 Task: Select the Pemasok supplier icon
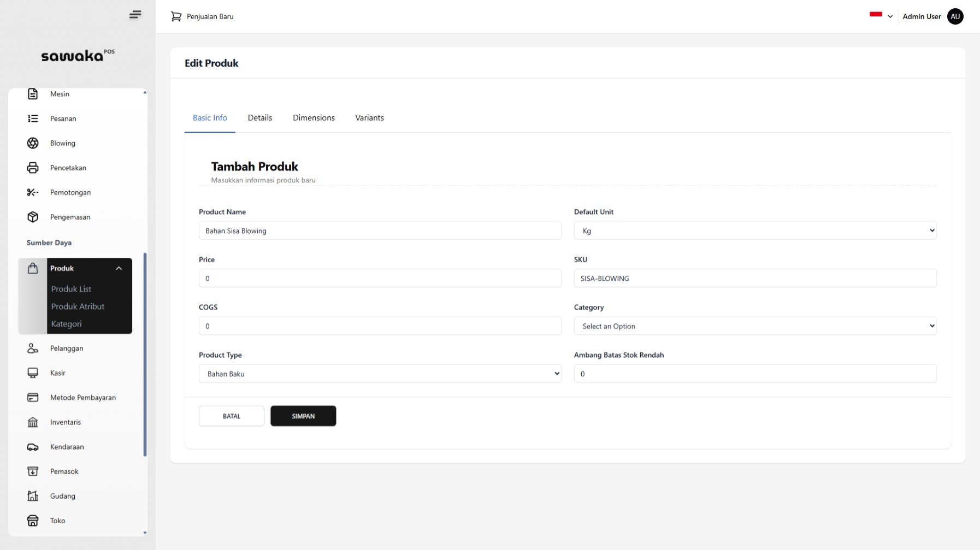[x=33, y=471]
